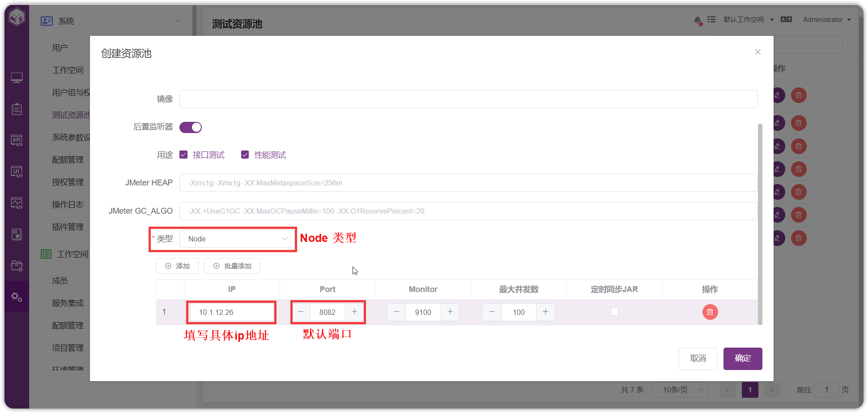Viewport: 868px width, 413px height.
Task: Click the notification bell icon
Action: point(698,20)
